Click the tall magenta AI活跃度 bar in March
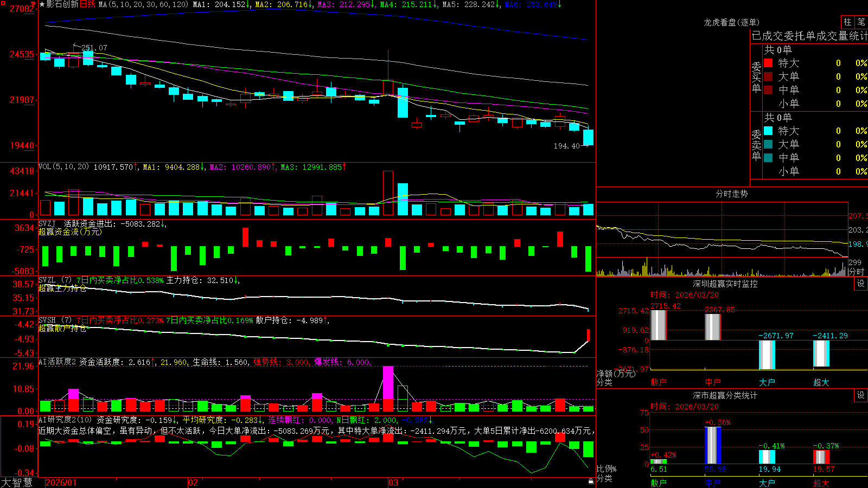 [x=388, y=383]
